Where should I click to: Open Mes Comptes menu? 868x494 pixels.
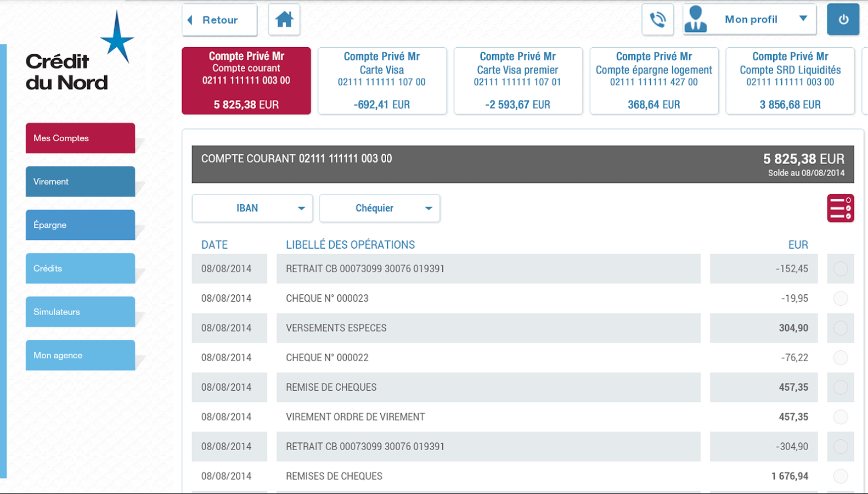coord(80,138)
